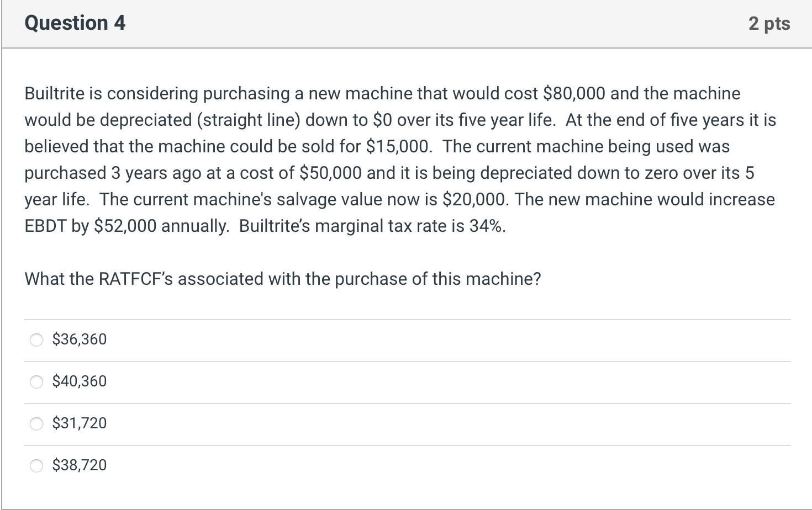
Task: Click the third answer row
Action: tap(387, 423)
